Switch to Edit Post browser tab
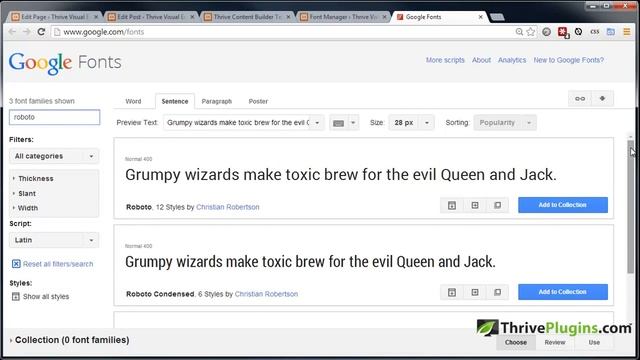 pos(149,17)
